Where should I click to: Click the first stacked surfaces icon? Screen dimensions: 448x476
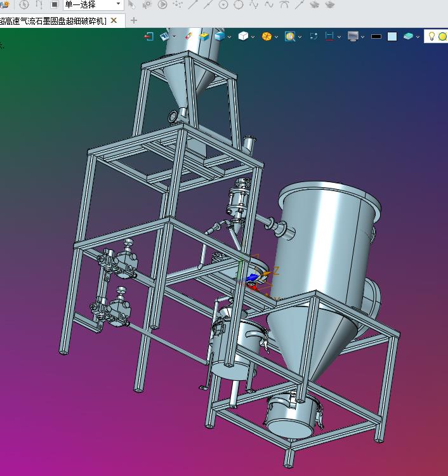coord(315,4)
